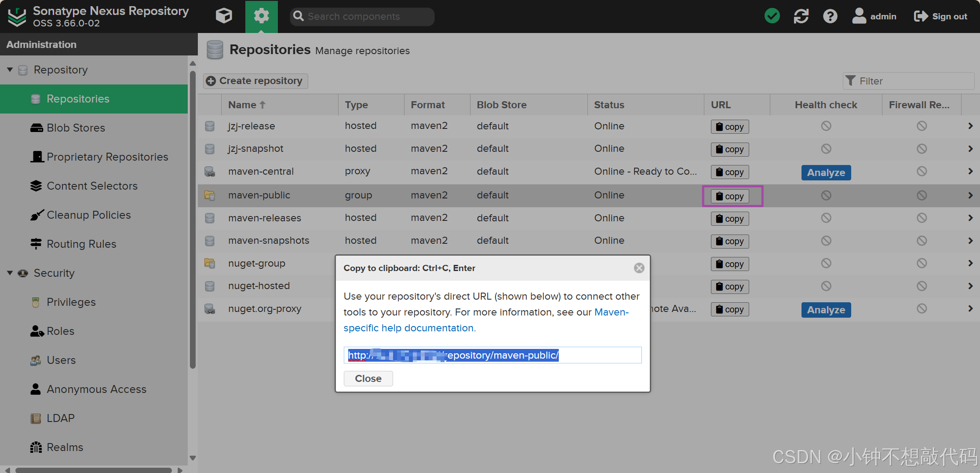Open nuget-group row chevron
This screenshot has width=980, height=473.
970,263
